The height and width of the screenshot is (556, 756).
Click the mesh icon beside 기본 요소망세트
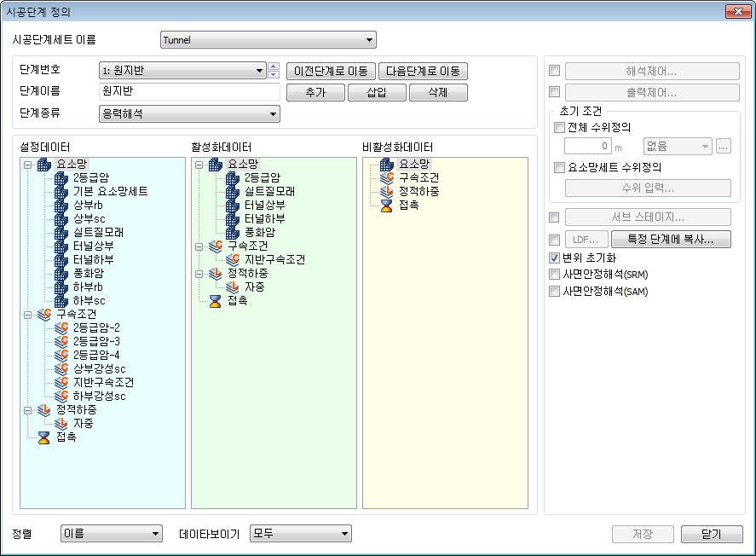tap(61, 191)
